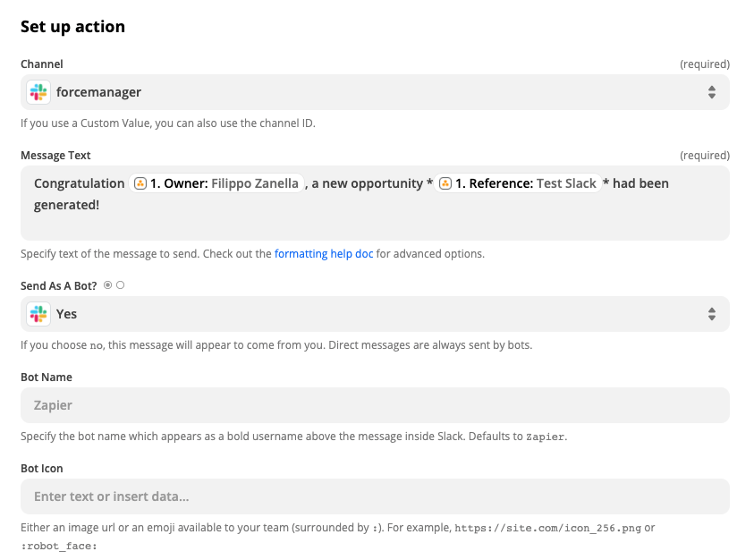Image resolution: width=754 pixels, height=560 pixels.
Task: Open the Channel dropdown arrows
Action: pos(712,92)
